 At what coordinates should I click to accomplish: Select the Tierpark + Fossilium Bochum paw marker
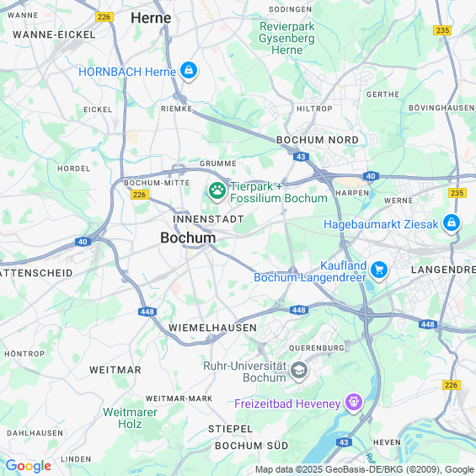[x=217, y=191]
